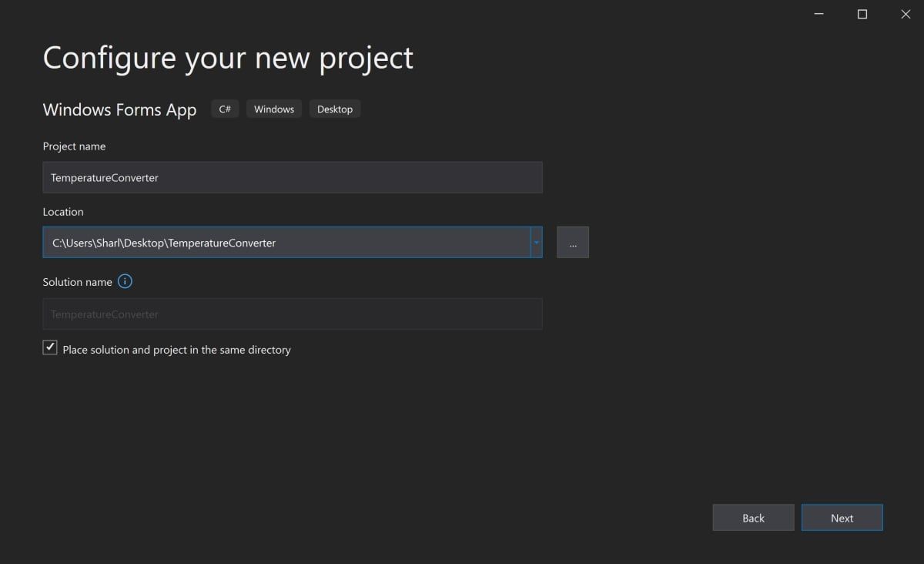Click the 'Project name' field label

(x=74, y=146)
